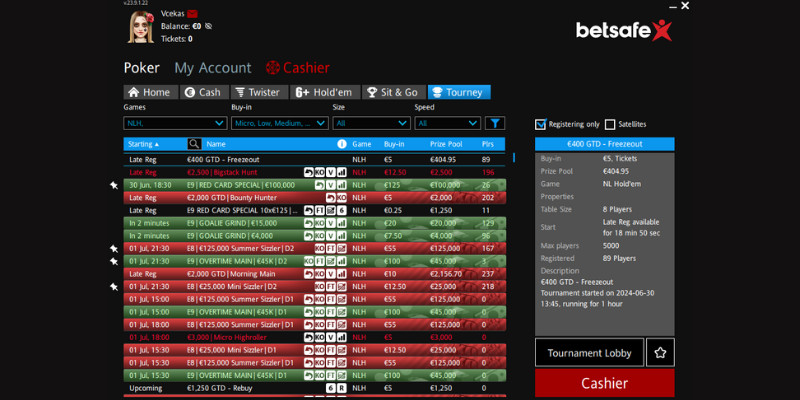This screenshot has width=800, height=400.
Task: Open the Twister tab
Action: coord(258,92)
